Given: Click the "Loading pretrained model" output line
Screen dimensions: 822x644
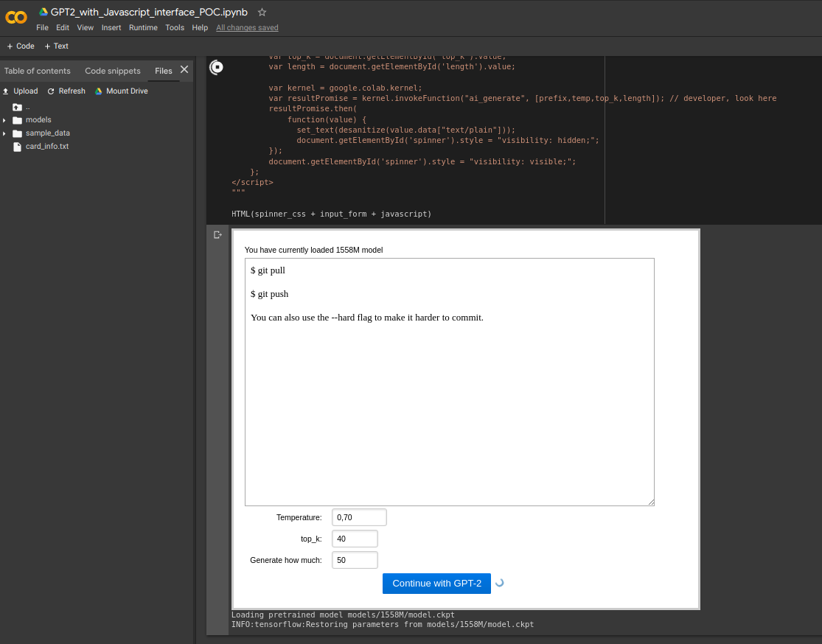Looking at the screenshot, I should [x=343, y=615].
